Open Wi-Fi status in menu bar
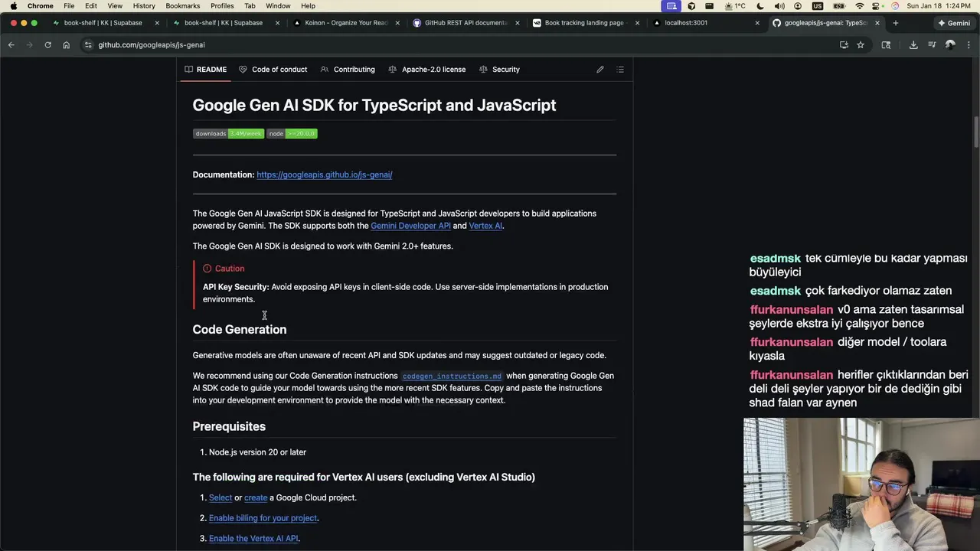The width and height of the screenshot is (980, 551). click(x=860, y=5)
